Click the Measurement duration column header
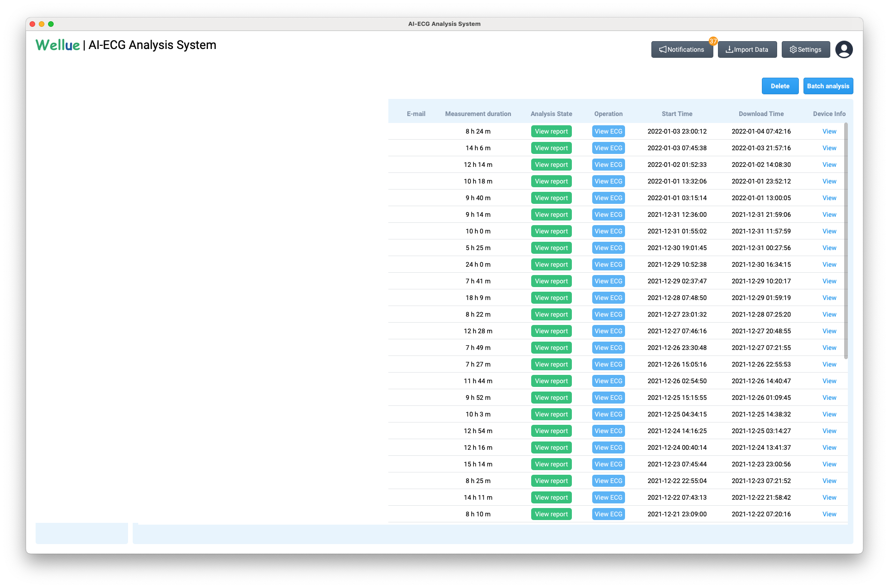Viewport: 889px width, 588px height. [x=478, y=114]
